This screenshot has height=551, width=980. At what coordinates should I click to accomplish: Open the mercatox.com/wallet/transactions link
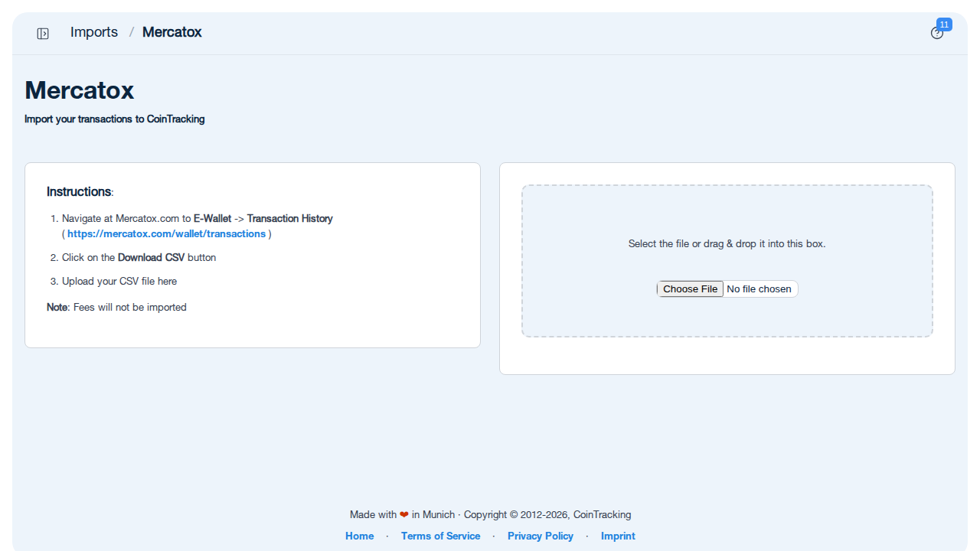166,234
